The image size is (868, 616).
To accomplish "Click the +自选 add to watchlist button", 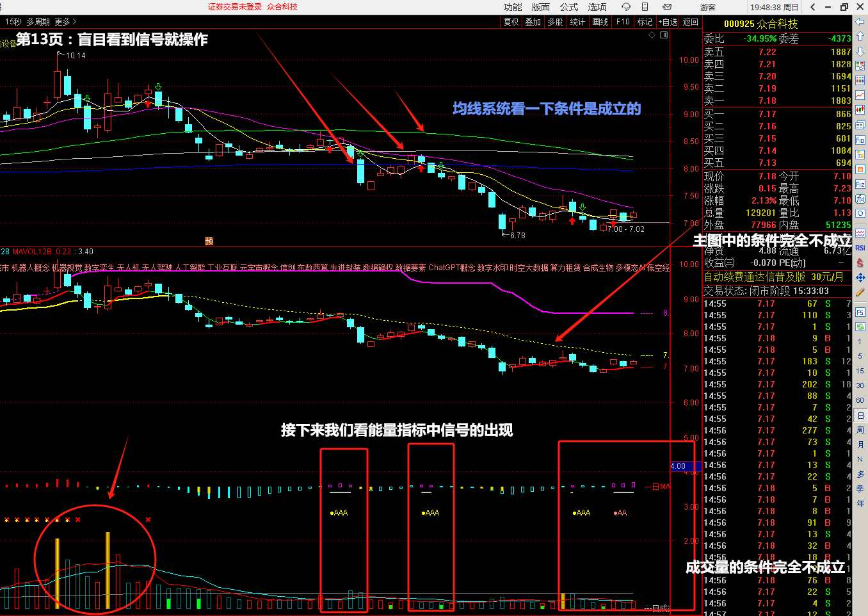I will 668,22.
